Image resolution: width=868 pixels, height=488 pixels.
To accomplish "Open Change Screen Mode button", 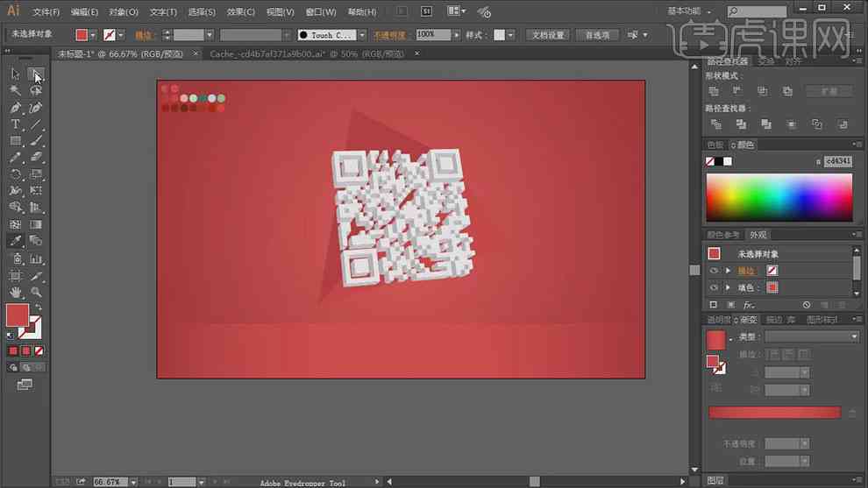I will (x=25, y=385).
